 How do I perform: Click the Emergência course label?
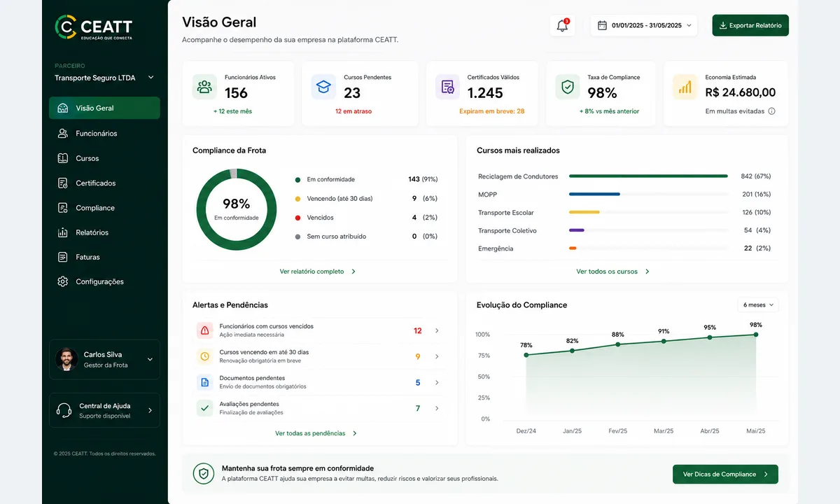click(x=496, y=248)
